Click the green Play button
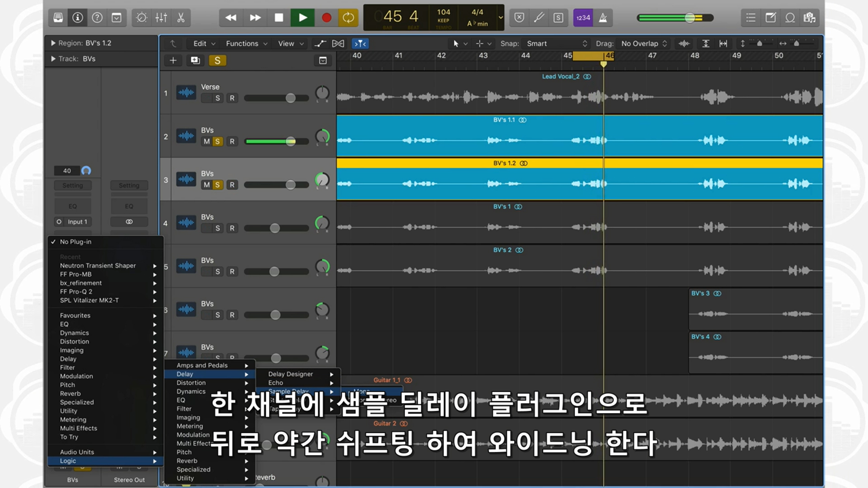Screen dimensions: 868x488 click(303, 18)
